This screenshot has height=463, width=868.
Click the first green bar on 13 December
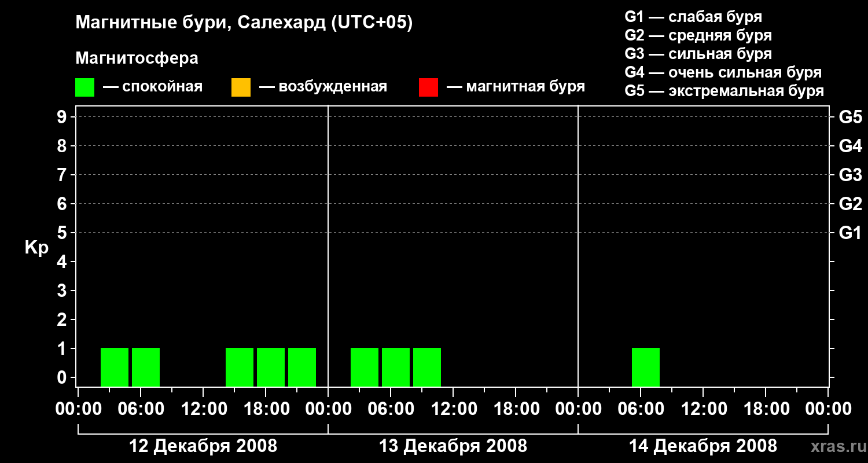(365, 367)
